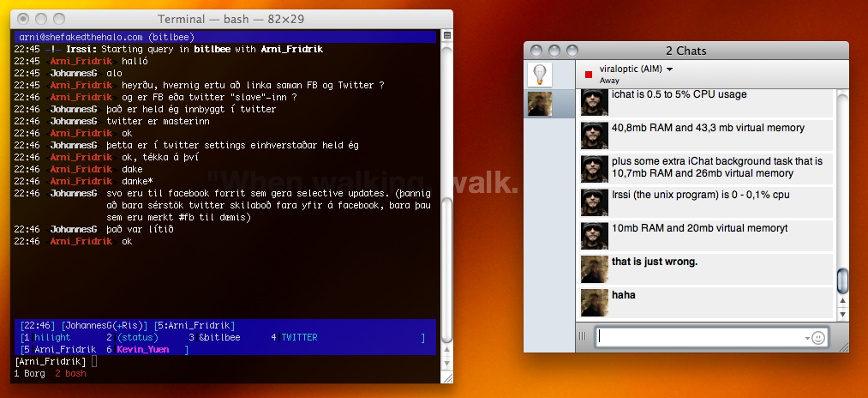Zoom the Terminal window

tap(58, 20)
